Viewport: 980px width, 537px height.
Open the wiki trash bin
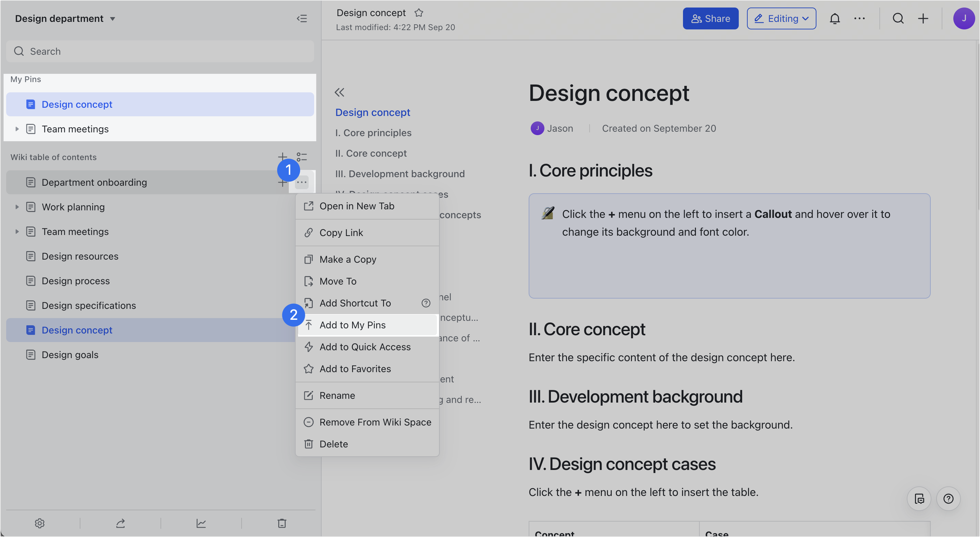point(282,523)
